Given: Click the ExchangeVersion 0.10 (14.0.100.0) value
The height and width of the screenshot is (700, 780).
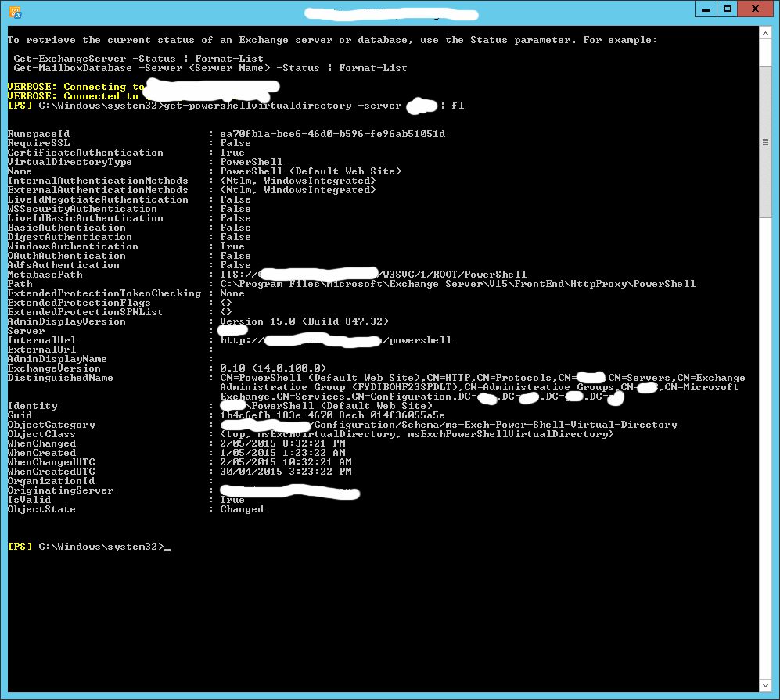Looking at the screenshot, I should 273,368.
